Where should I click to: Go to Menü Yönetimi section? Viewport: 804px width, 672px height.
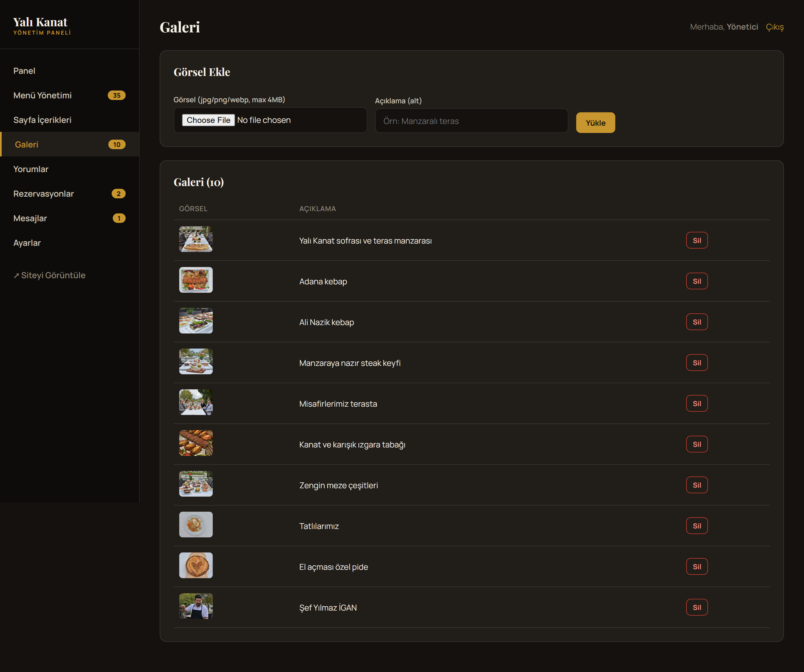click(x=69, y=96)
